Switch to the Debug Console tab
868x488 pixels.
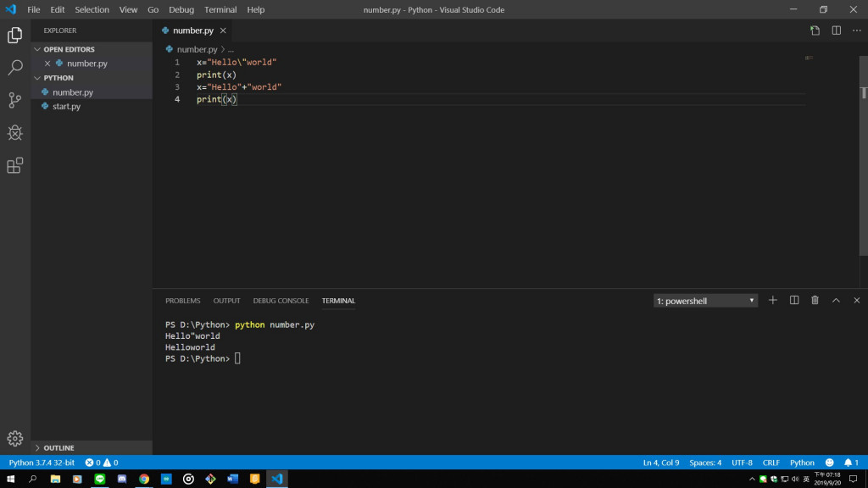281,301
